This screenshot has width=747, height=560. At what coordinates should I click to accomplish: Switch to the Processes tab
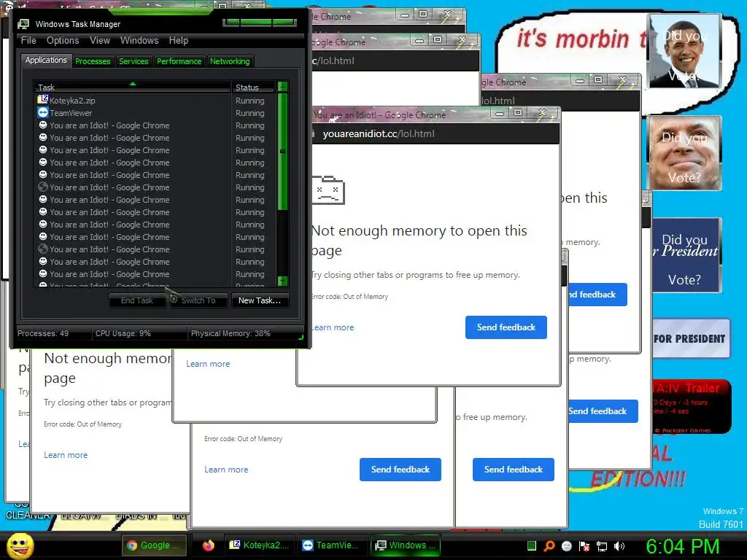tap(93, 61)
